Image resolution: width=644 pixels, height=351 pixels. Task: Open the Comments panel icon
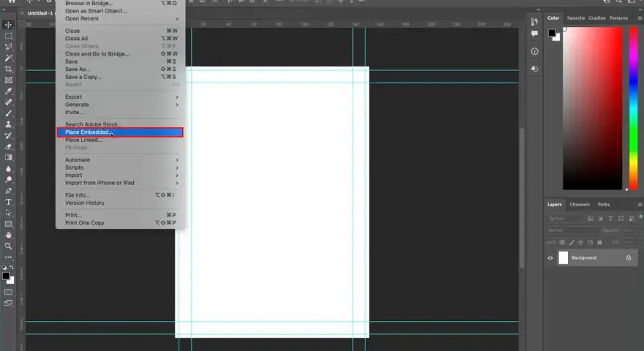[534, 34]
